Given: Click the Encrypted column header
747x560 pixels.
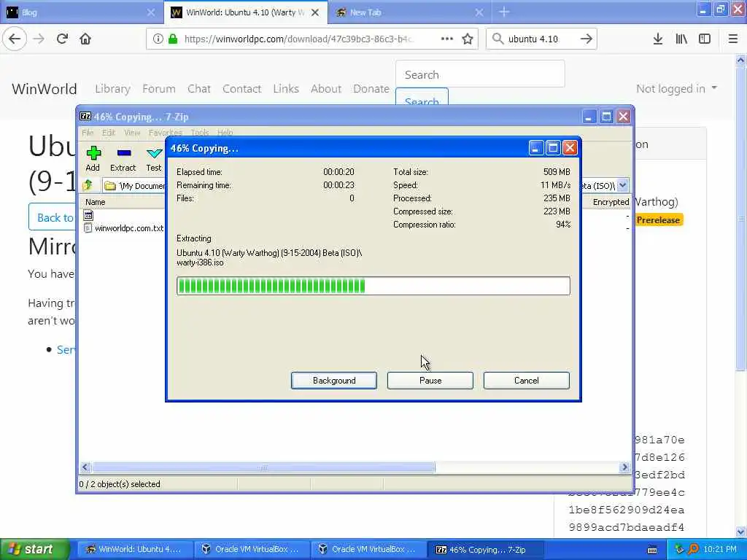Looking at the screenshot, I should [x=611, y=202].
